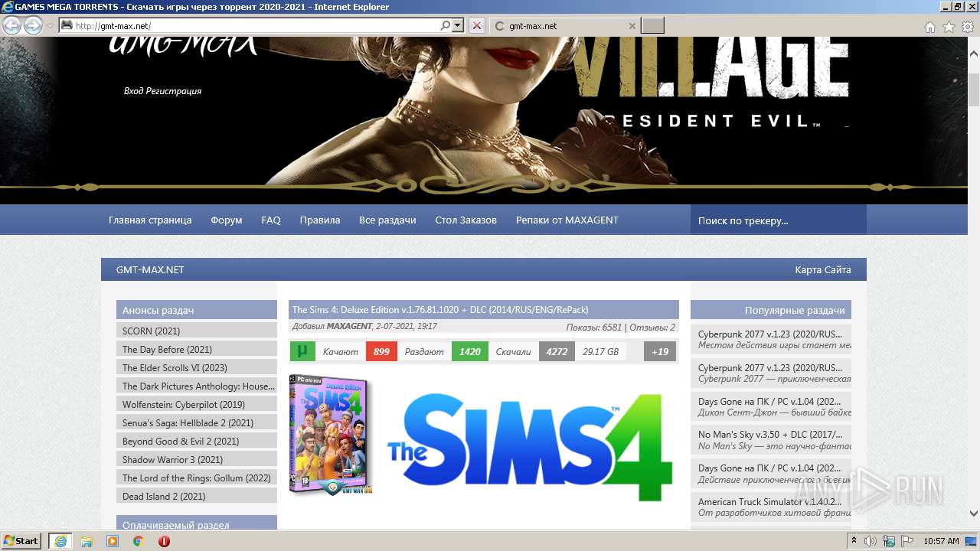
Task: Open Favorites star icon
Action: pos(949,27)
